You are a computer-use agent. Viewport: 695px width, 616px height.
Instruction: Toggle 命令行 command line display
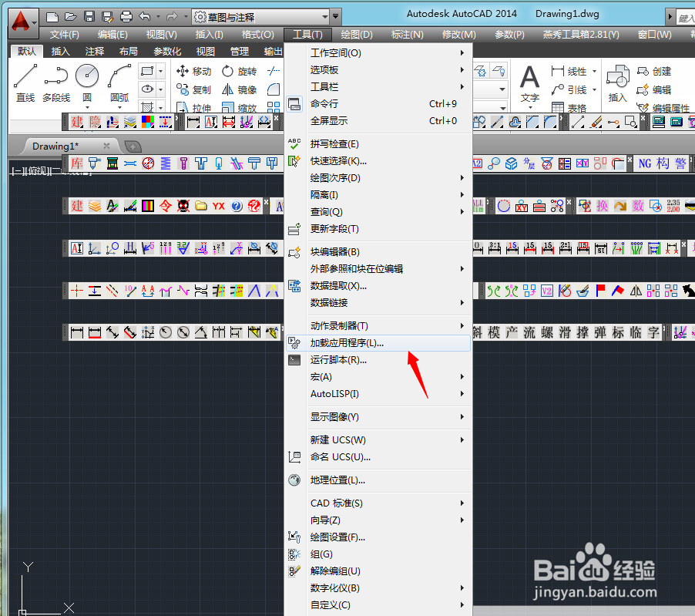pyautogui.click(x=378, y=104)
